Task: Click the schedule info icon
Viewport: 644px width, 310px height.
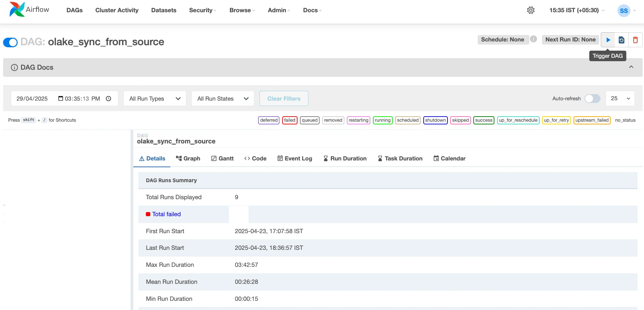Action: (x=533, y=39)
